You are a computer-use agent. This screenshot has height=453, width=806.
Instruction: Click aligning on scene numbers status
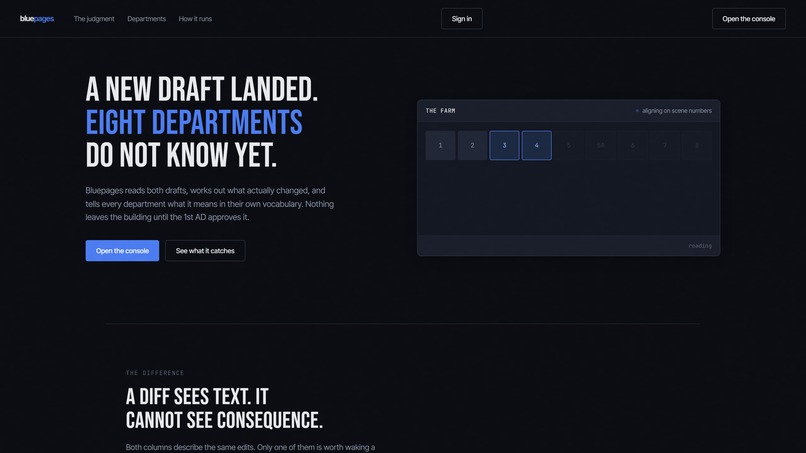pyautogui.click(x=673, y=111)
